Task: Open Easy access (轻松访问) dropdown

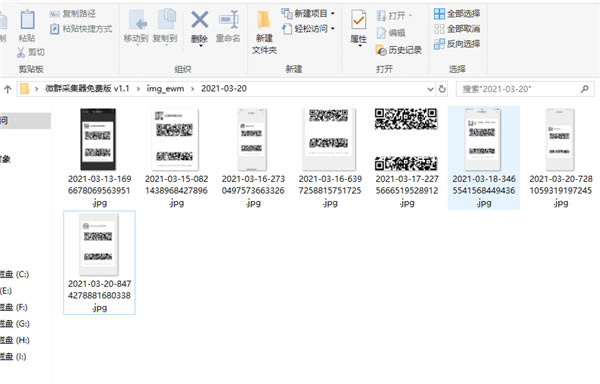Action: (x=308, y=29)
